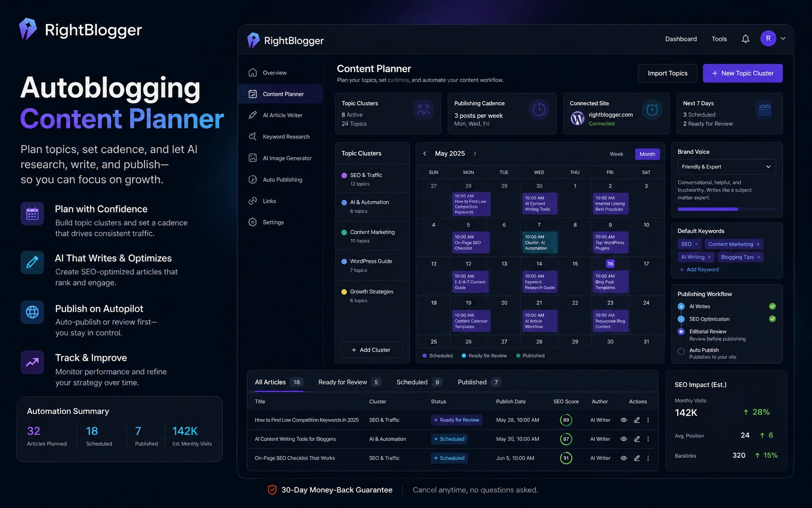Toggle the SEO Optimization workflow step

[681, 319]
